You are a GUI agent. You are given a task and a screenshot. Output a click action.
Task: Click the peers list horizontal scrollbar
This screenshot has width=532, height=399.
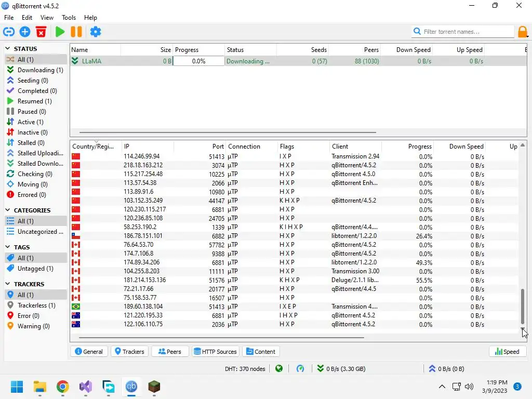(x=221, y=338)
